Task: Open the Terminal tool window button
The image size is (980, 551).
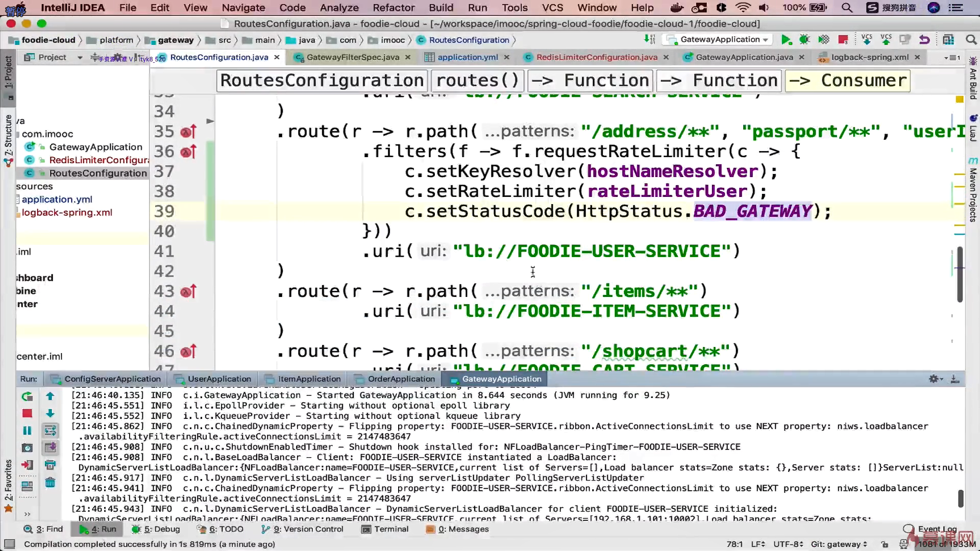Action: pos(385,529)
